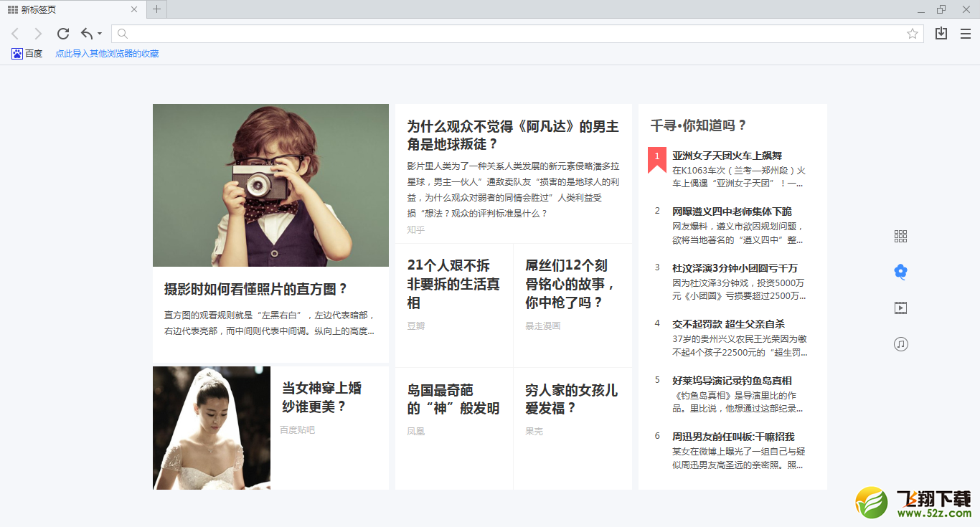The image size is (980, 527).
Task: Click the music note icon in the right sidebar
Action: (901, 344)
